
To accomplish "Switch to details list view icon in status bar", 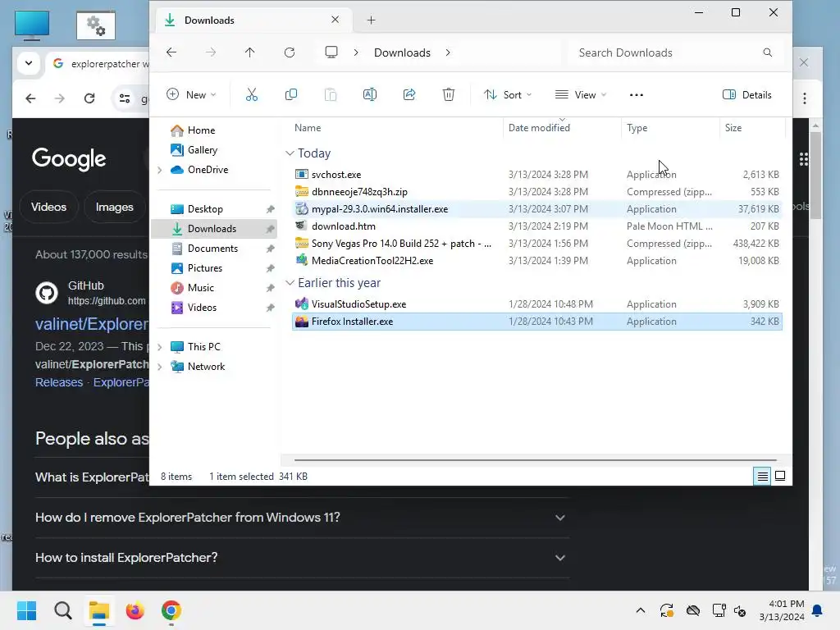I will pyautogui.click(x=762, y=476).
